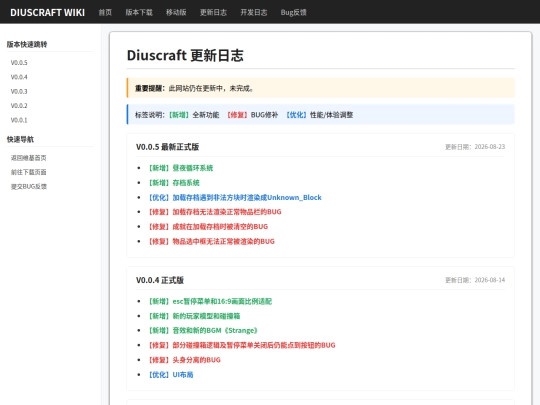Click the V0.0.5 最新正式版 heading
Viewport: 540px width, 405px height.
(x=167, y=147)
